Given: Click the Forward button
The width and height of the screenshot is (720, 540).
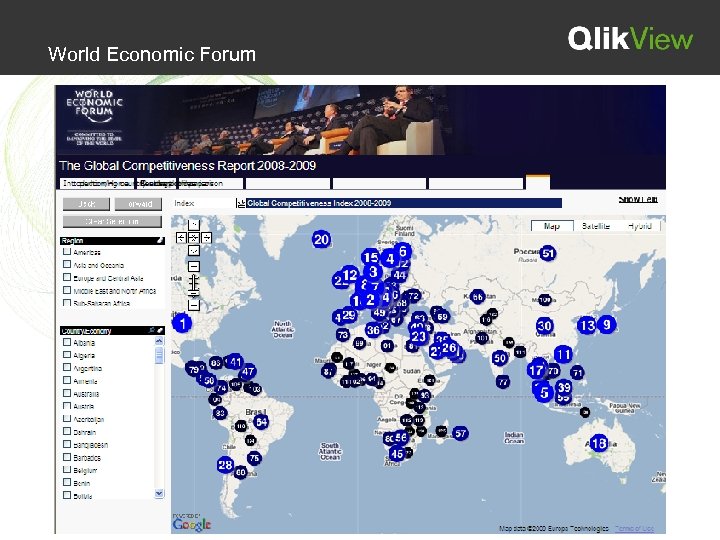Looking at the screenshot, I should [139, 204].
